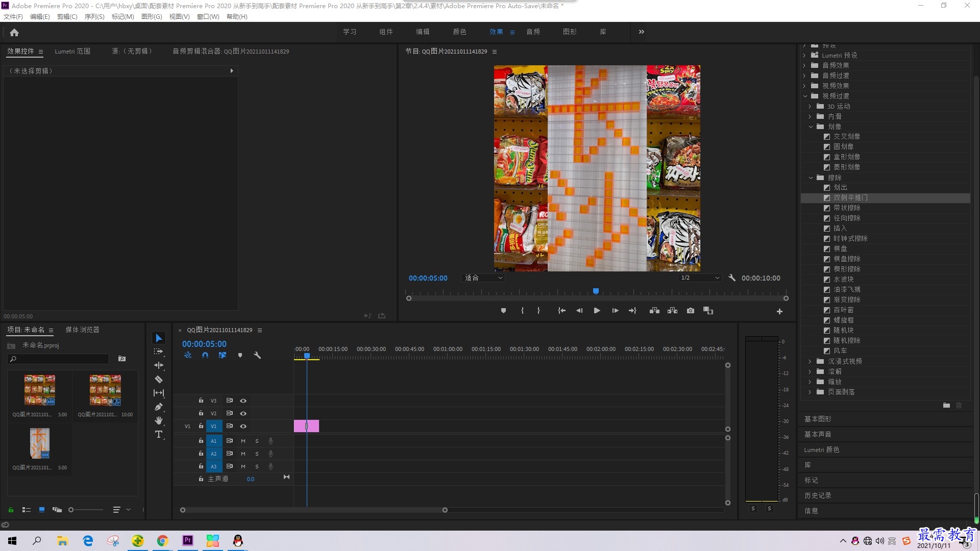The height and width of the screenshot is (551, 980).
Task: Open the 文件(F) menu
Action: click(13, 17)
